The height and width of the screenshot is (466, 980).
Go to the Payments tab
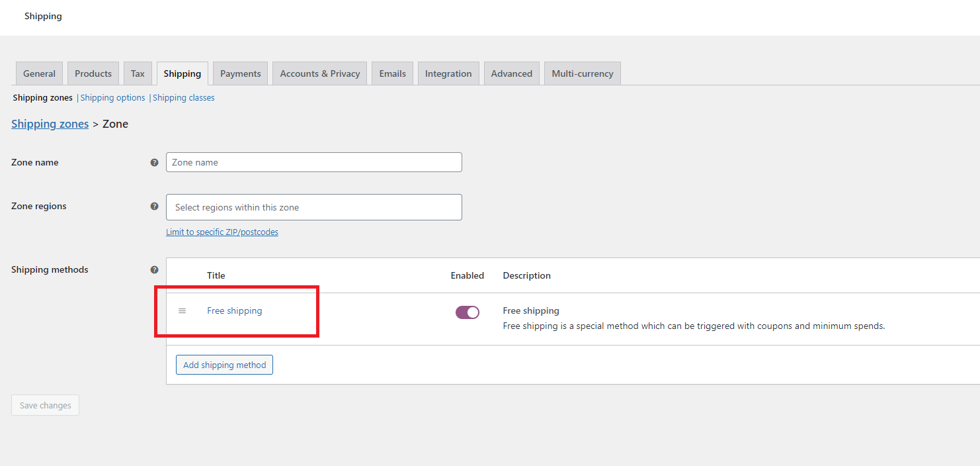pos(240,73)
